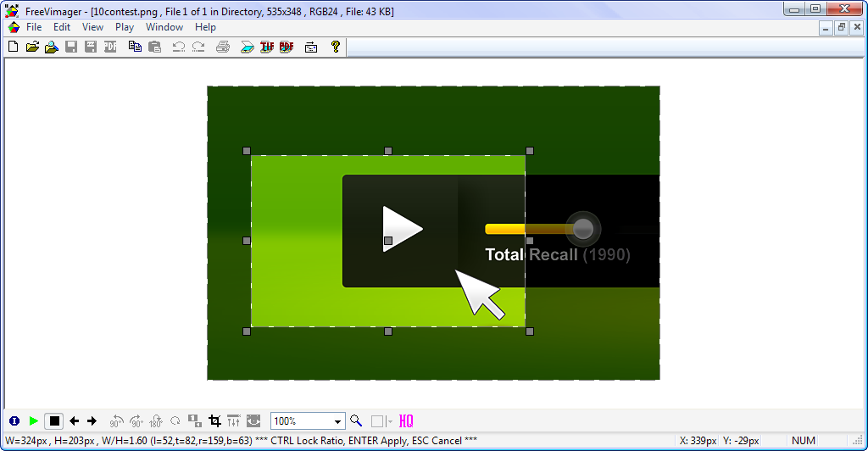Go to next image with right arrow
Viewport: 868px width, 451px height.
[x=92, y=420]
